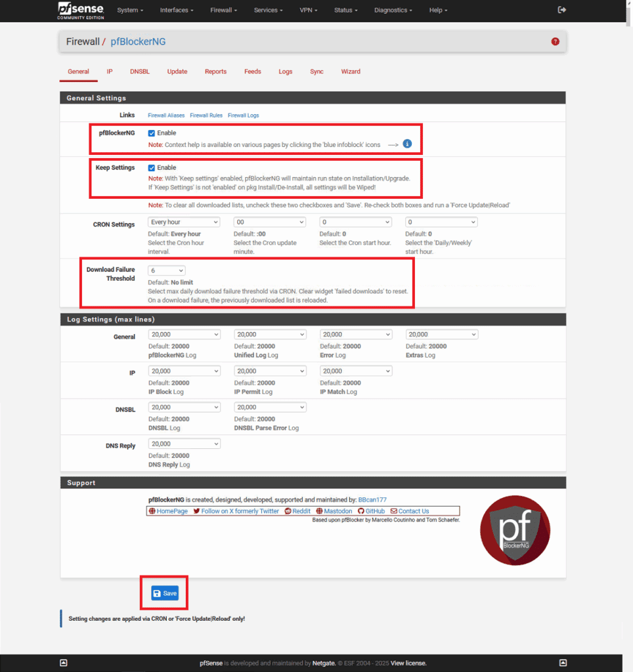633x672 pixels.
Task: Select the General tab
Action: [79, 72]
